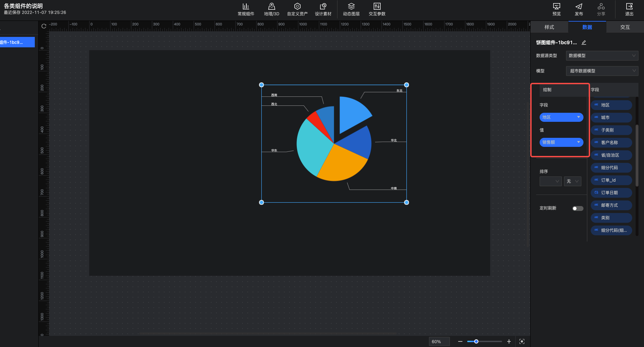
Task: Select the 地区 field in field list
Action: click(x=611, y=105)
